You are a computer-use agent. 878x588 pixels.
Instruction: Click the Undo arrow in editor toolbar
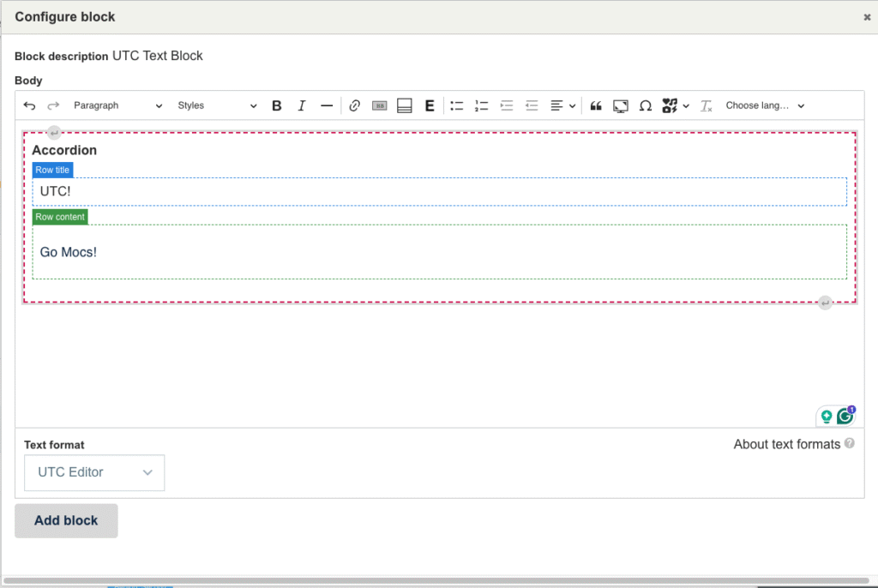(29, 105)
